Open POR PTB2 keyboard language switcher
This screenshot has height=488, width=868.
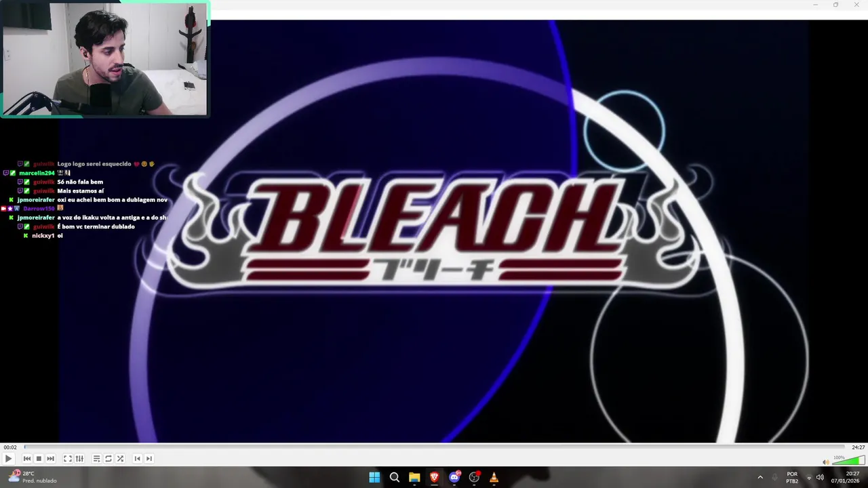click(792, 477)
